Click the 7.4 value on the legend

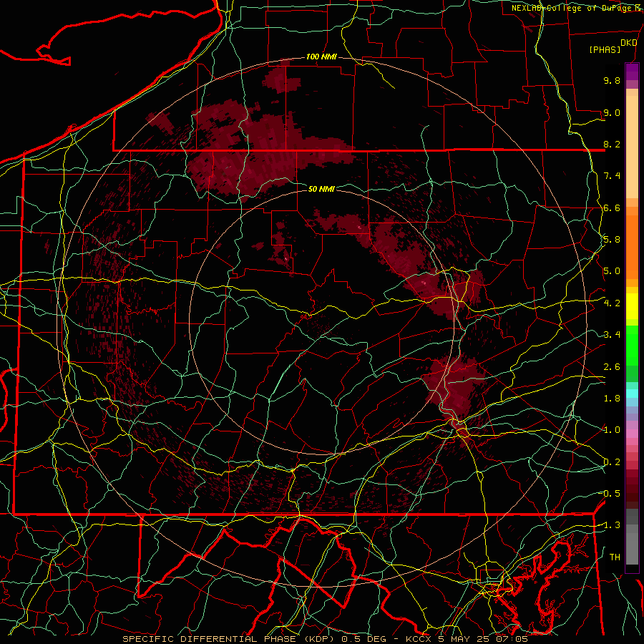(x=612, y=176)
